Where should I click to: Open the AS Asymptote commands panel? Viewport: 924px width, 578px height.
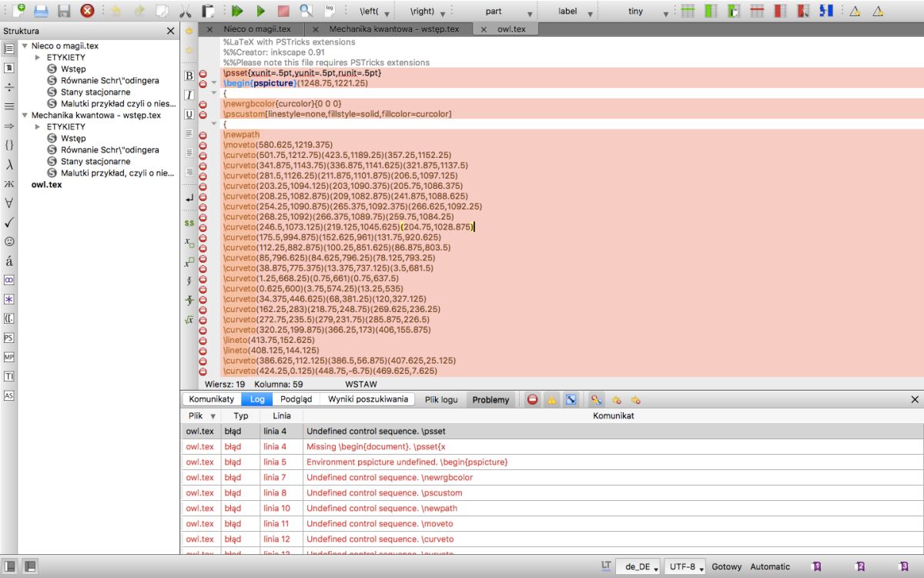point(9,395)
